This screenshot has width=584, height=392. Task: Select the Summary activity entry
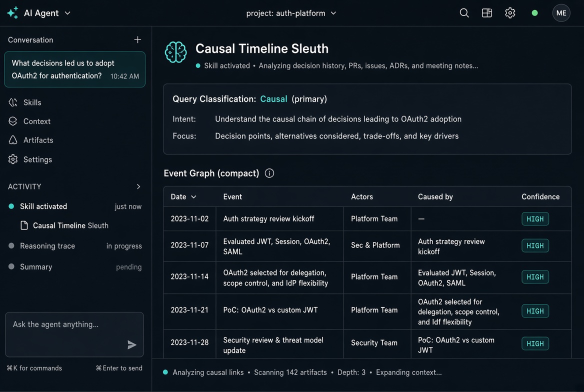pos(75,267)
